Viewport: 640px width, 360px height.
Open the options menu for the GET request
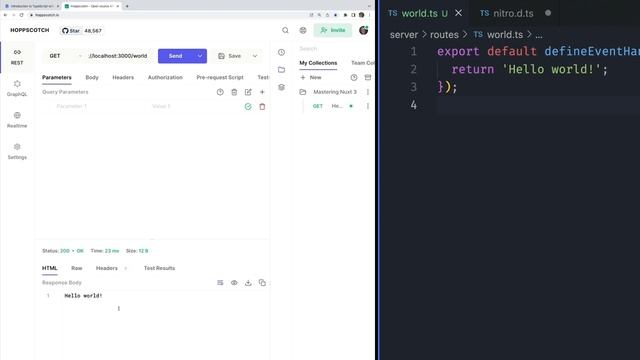point(368,106)
